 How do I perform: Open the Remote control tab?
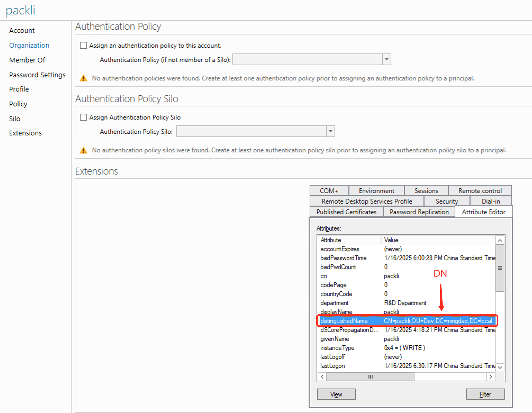[480, 191]
